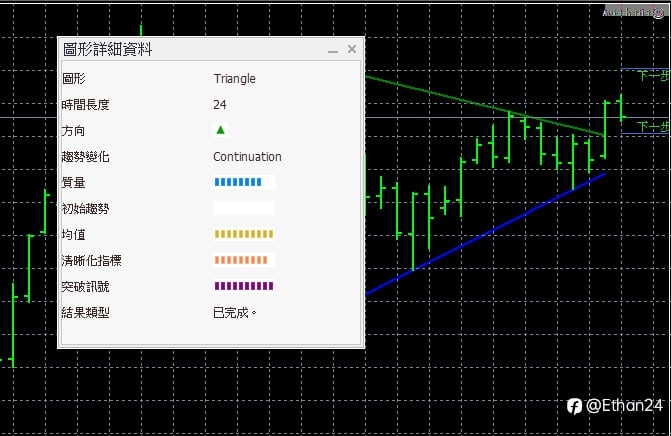The image size is (671, 436).
Task: Select the Continuation value text
Action: tap(247, 157)
